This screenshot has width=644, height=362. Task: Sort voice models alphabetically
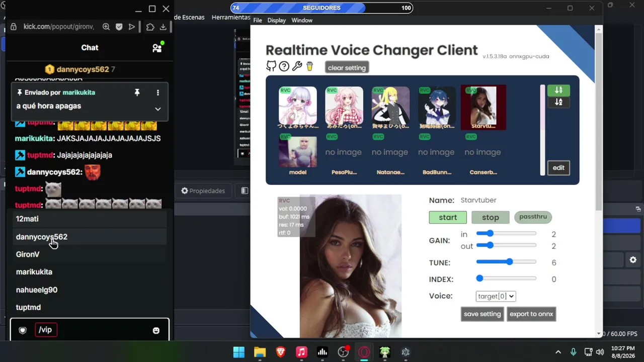point(558,102)
